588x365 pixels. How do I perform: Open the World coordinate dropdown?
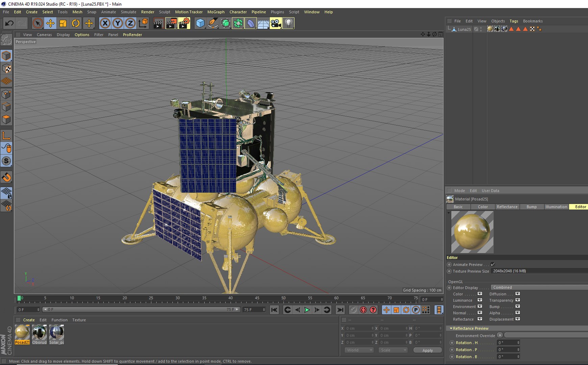[359, 350]
